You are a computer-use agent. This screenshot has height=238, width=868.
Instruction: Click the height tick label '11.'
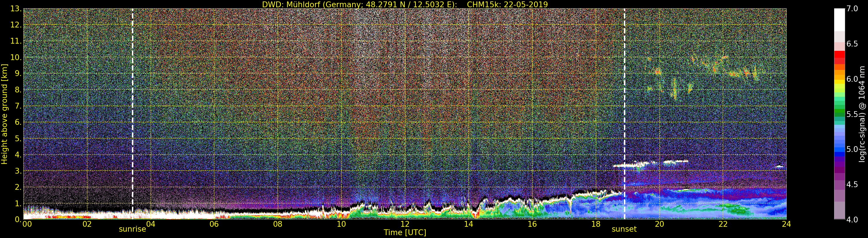point(16,41)
